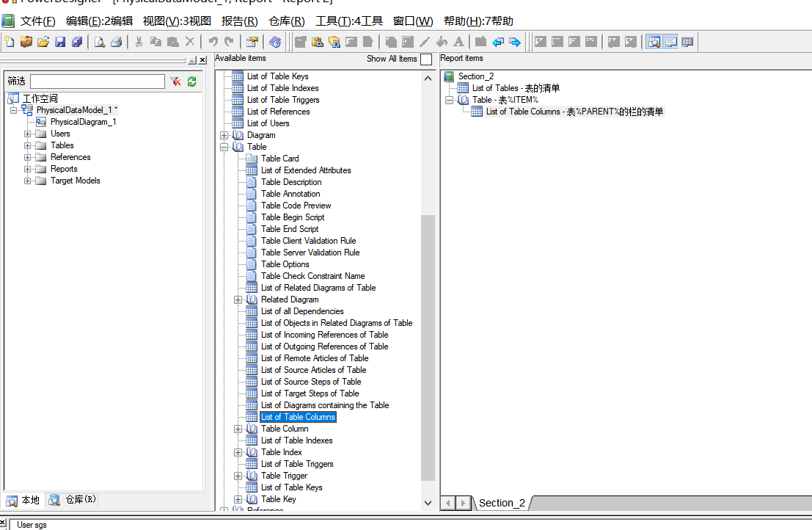Click Available items scrollbar up arrow

pos(428,79)
